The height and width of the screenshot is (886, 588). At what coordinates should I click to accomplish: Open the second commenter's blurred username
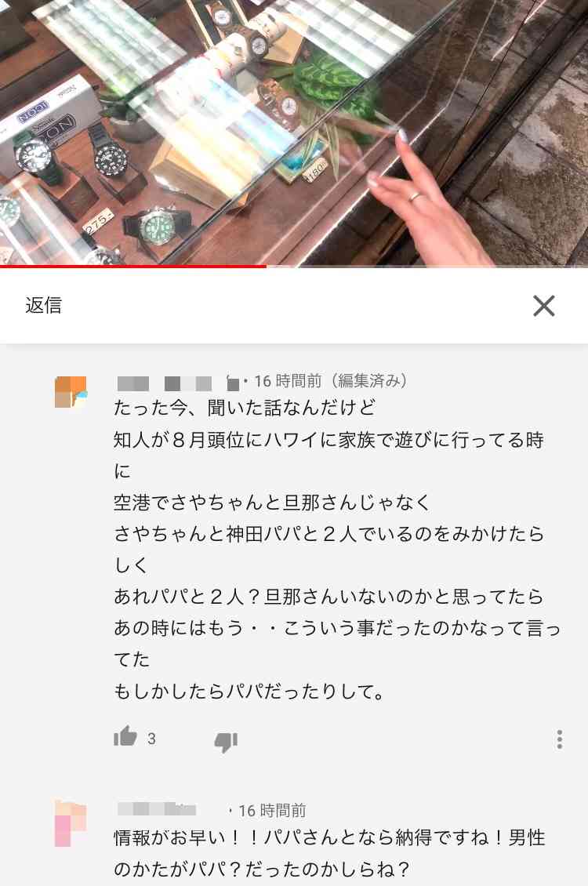click(157, 810)
